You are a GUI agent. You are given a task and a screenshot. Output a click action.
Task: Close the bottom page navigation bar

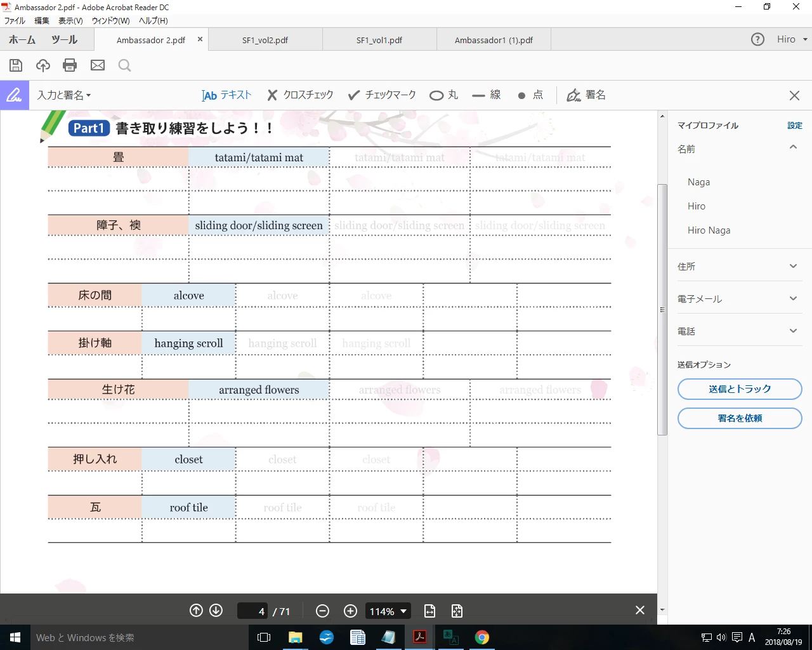(x=640, y=610)
